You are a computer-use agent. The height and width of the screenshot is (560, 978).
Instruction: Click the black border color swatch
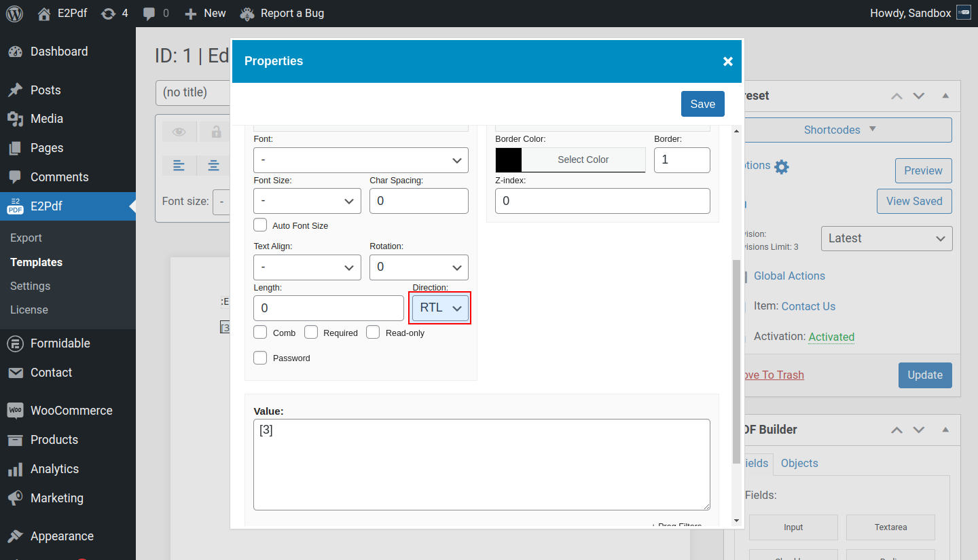[509, 160]
